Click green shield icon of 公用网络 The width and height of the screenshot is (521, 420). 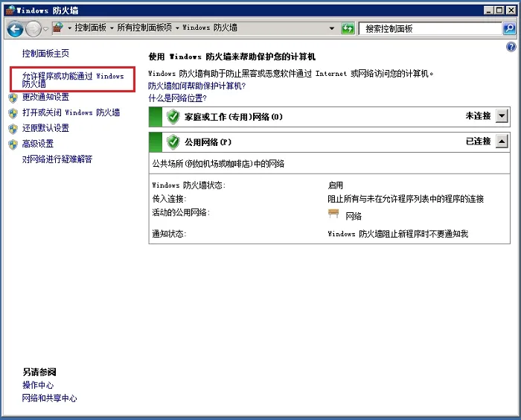[173, 142]
